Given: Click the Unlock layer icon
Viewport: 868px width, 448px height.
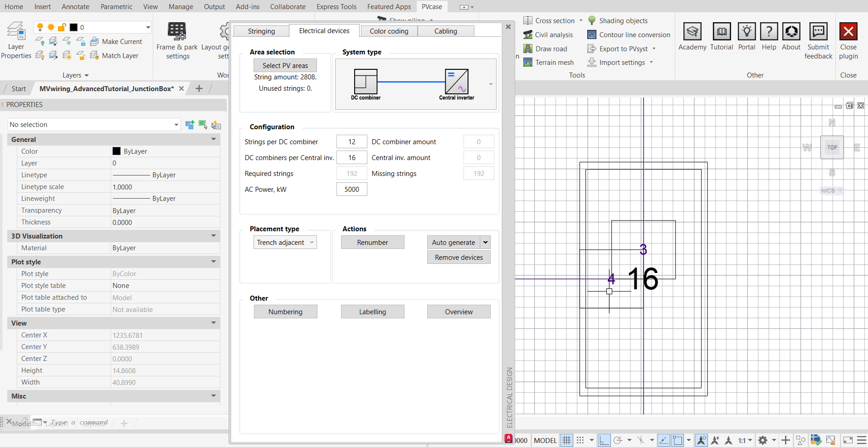Looking at the screenshot, I should pyautogui.click(x=81, y=56).
